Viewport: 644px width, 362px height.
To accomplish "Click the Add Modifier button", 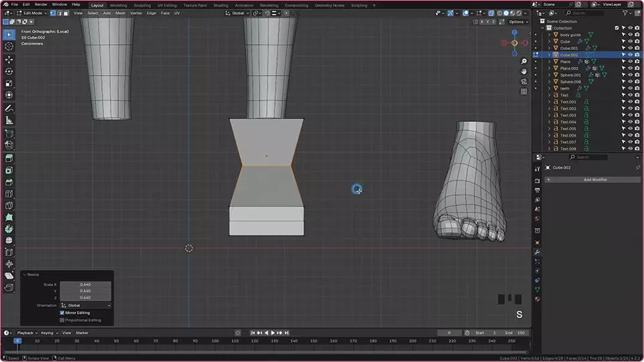I will pyautogui.click(x=592, y=180).
